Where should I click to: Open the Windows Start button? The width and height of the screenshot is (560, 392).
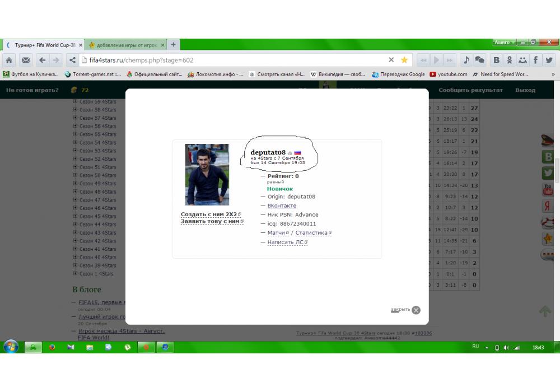click(x=11, y=347)
